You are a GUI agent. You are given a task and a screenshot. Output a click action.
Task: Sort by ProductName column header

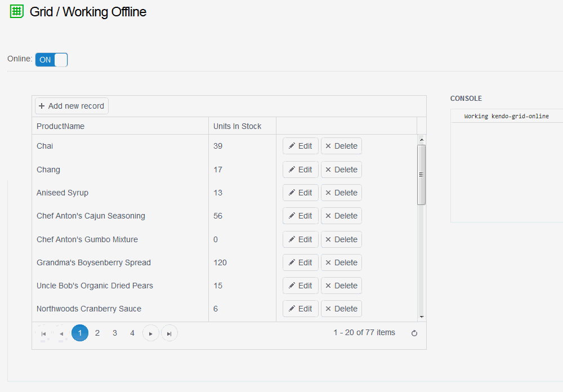pyautogui.click(x=61, y=126)
